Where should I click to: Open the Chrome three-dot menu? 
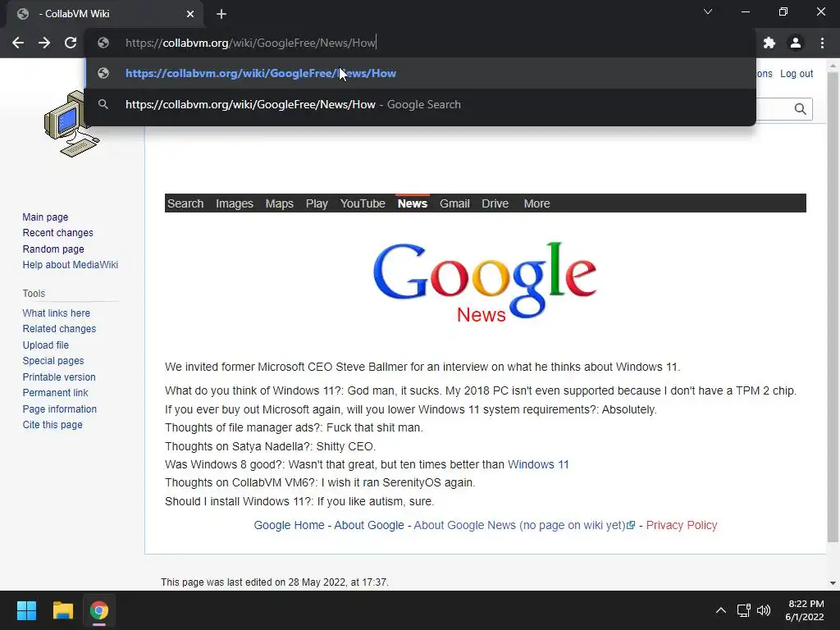point(822,43)
